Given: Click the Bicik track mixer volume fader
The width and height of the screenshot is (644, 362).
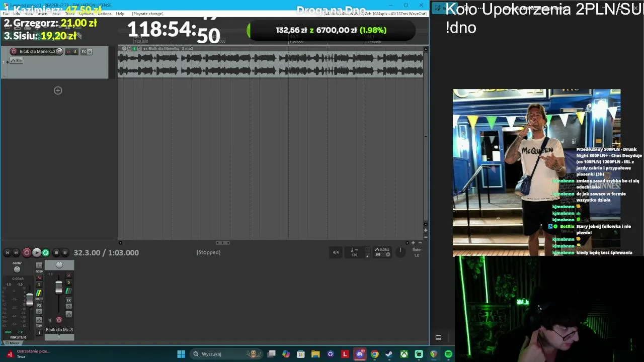Looking at the screenshot, I should pyautogui.click(x=59, y=288).
